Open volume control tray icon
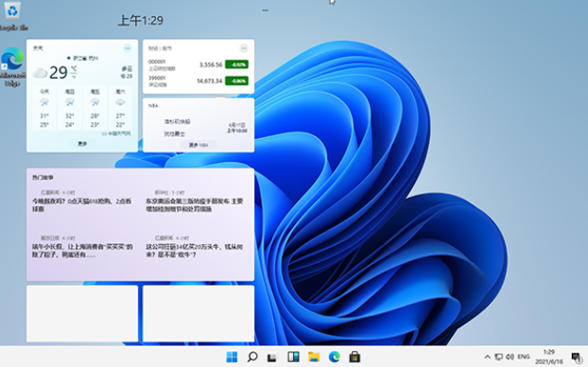The height and width of the screenshot is (367, 588). (510, 357)
